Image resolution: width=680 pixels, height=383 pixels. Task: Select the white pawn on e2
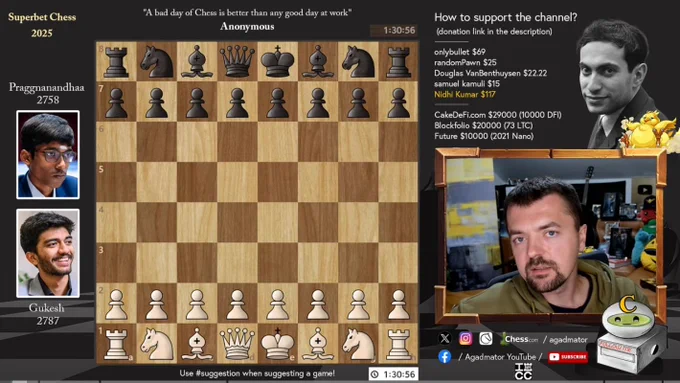278,304
